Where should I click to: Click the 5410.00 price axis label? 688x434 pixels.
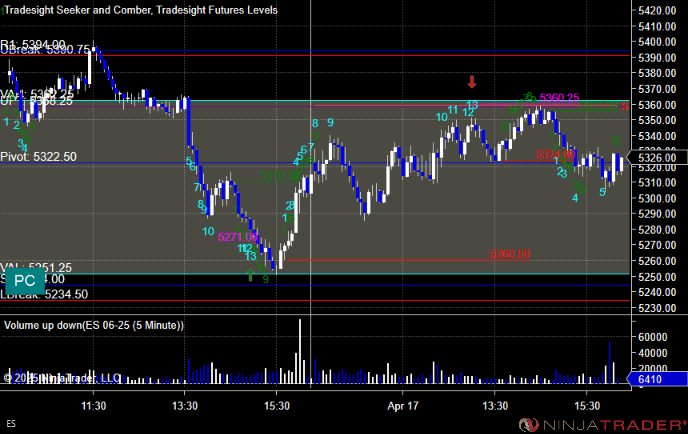tap(657, 26)
